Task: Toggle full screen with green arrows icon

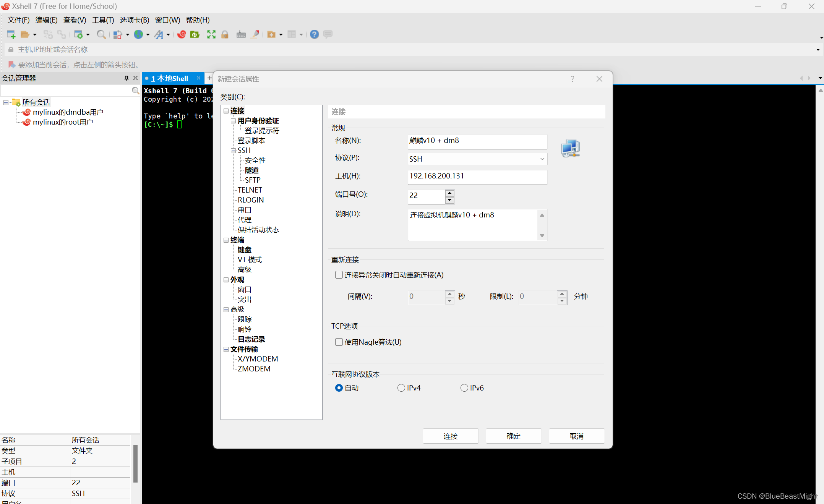Action: click(211, 35)
